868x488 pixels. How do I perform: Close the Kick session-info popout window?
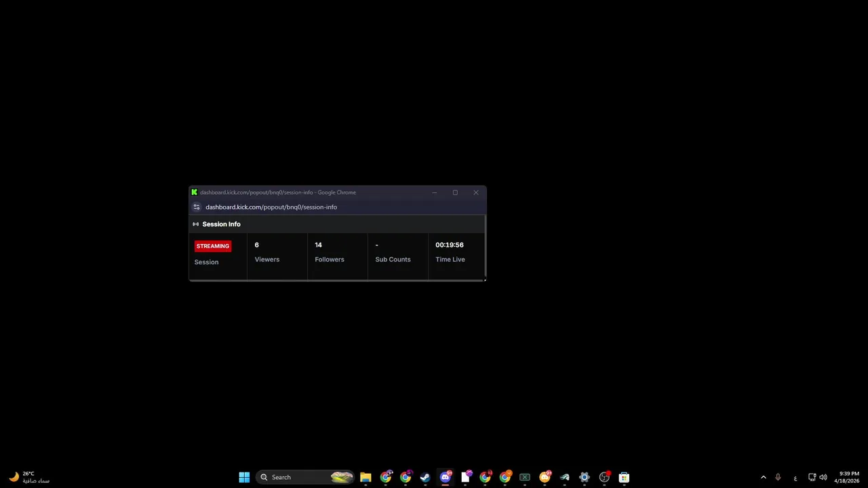476,192
